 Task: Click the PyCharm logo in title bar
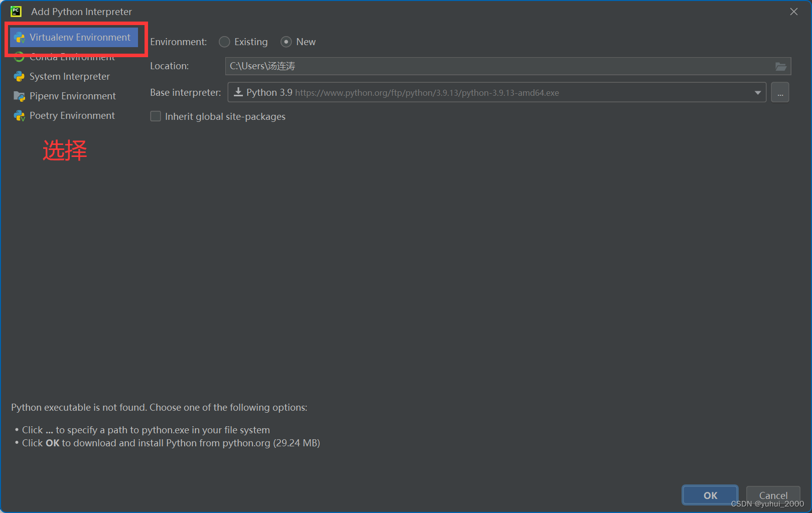click(x=16, y=12)
